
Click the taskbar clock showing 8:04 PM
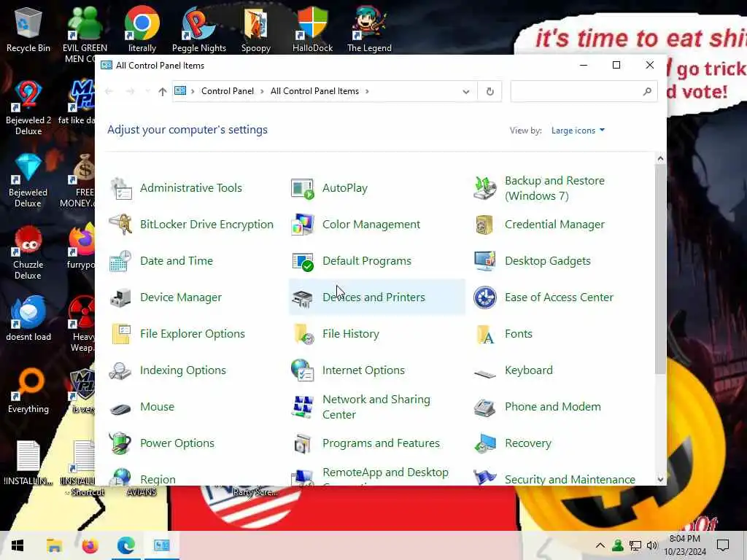[685, 545]
